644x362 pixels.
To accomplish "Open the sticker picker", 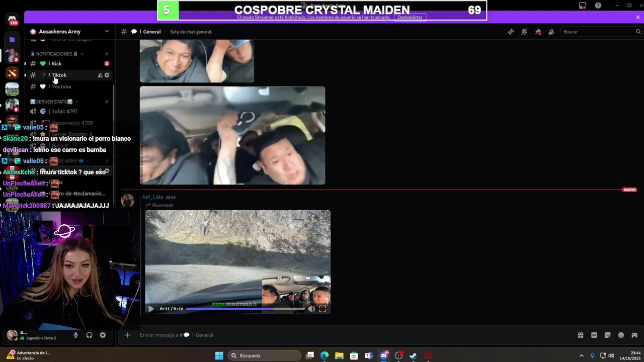I will pos(607,335).
